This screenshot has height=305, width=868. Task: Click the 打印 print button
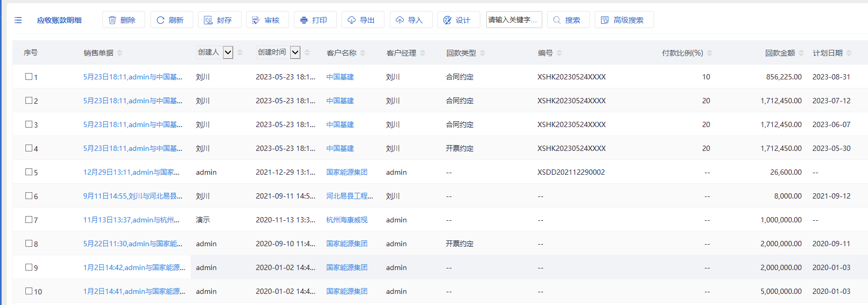pos(315,20)
